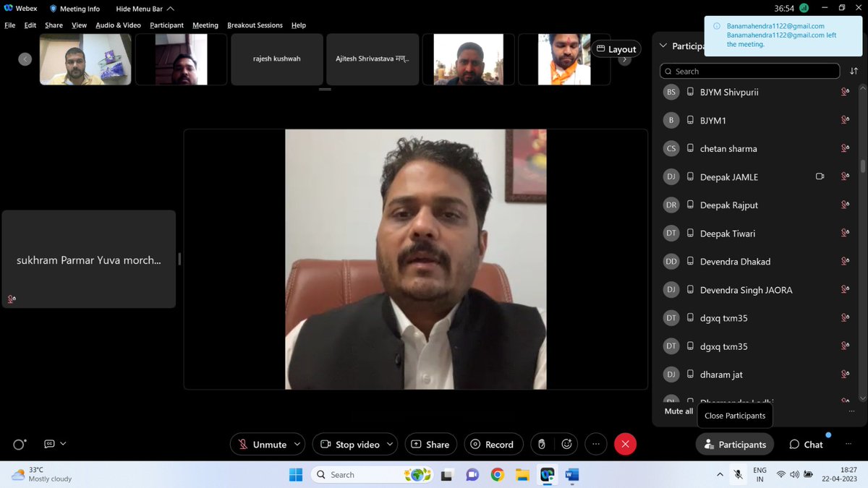The image size is (868, 488).
Task: Open File Explorer from taskbar
Action: coord(522,474)
